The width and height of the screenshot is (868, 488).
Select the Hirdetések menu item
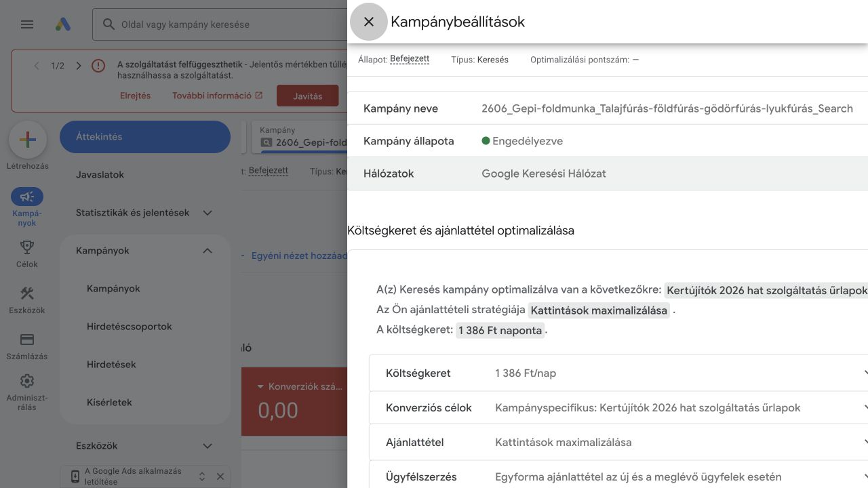point(145,365)
